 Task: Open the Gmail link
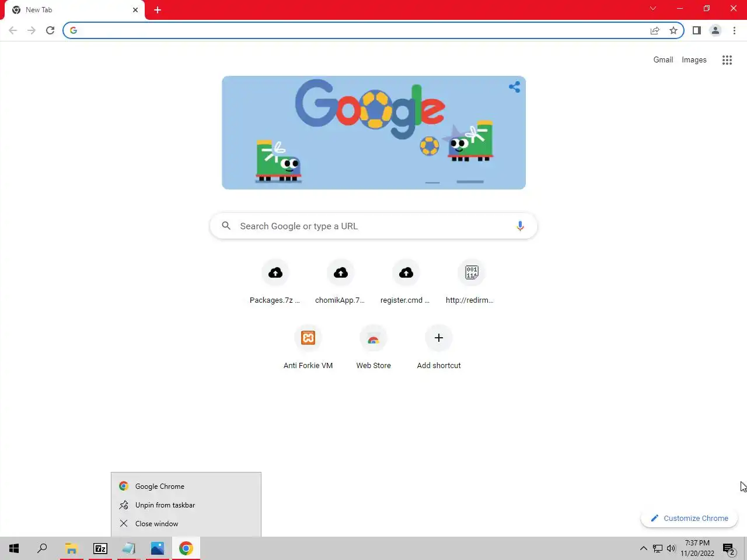[x=663, y=60]
